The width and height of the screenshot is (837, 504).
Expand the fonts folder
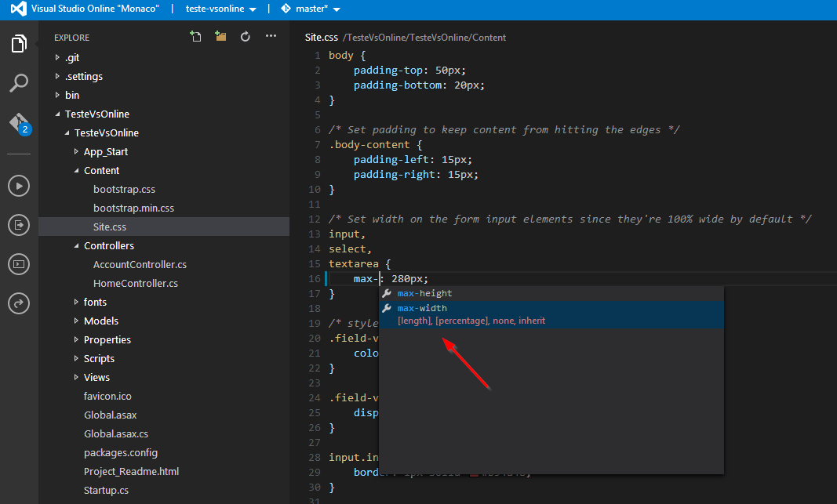coord(76,302)
